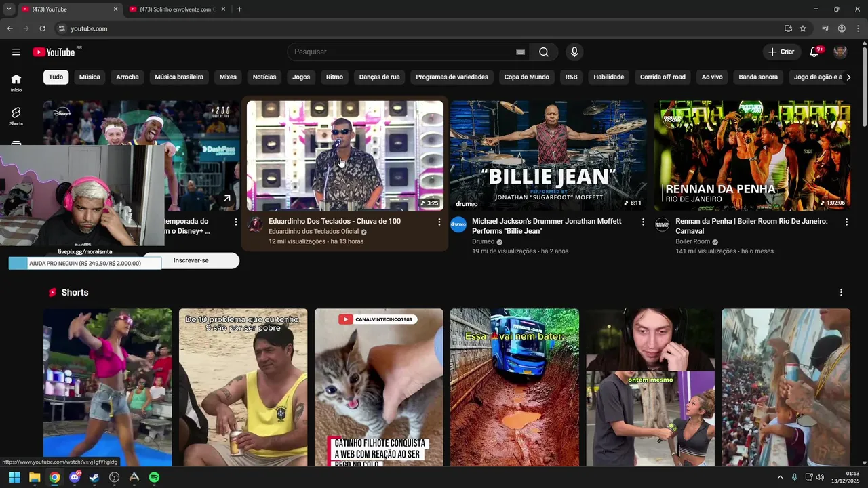Open the notifications bell
The image size is (868, 488).
point(815,52)
